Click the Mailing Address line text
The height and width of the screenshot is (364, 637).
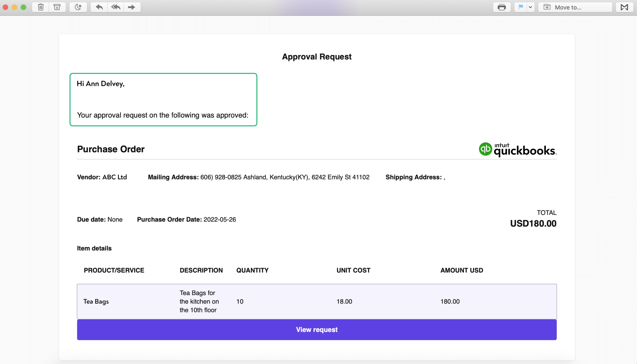259,177
